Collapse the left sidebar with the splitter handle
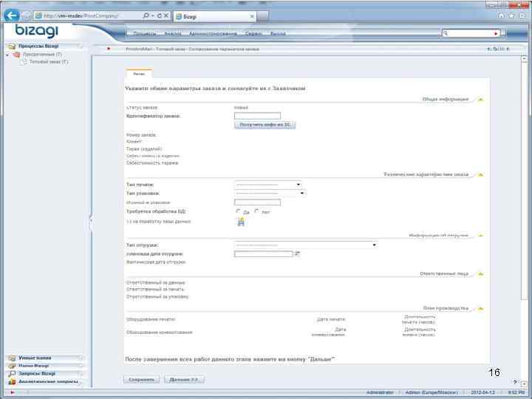The height and width of the screenshot is (399, 532). [91, 220]
